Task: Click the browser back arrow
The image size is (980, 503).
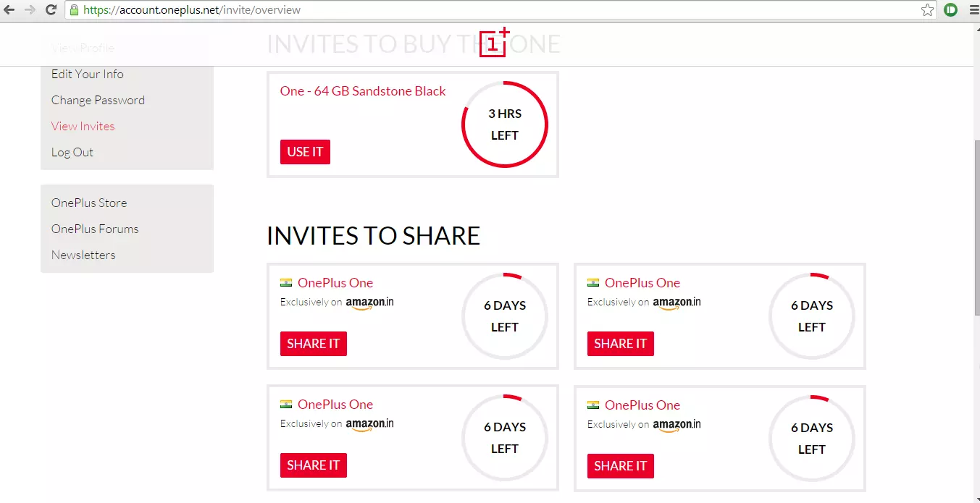Action: [9, 10]
